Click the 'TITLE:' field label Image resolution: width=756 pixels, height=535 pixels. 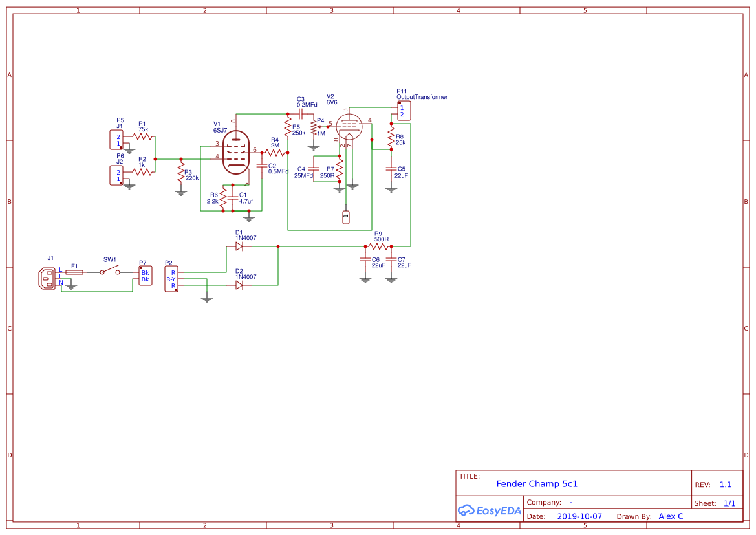[469, 476]
